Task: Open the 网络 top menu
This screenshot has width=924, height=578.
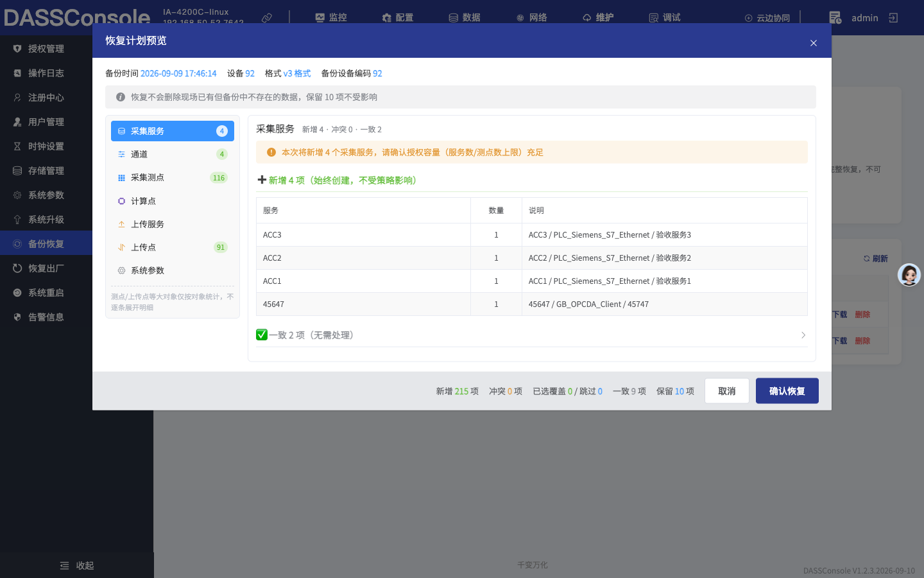Action: pos(531,18)
